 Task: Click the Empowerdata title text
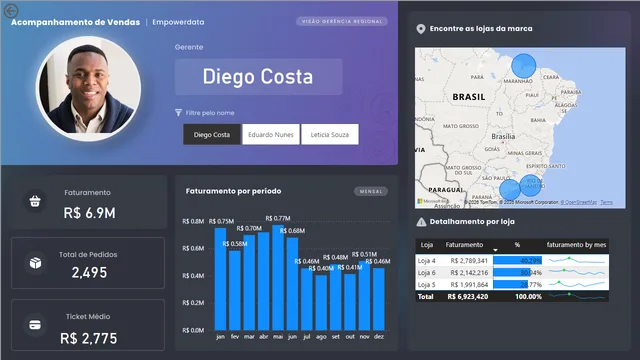pyautogui.click(x=178, y=22)
